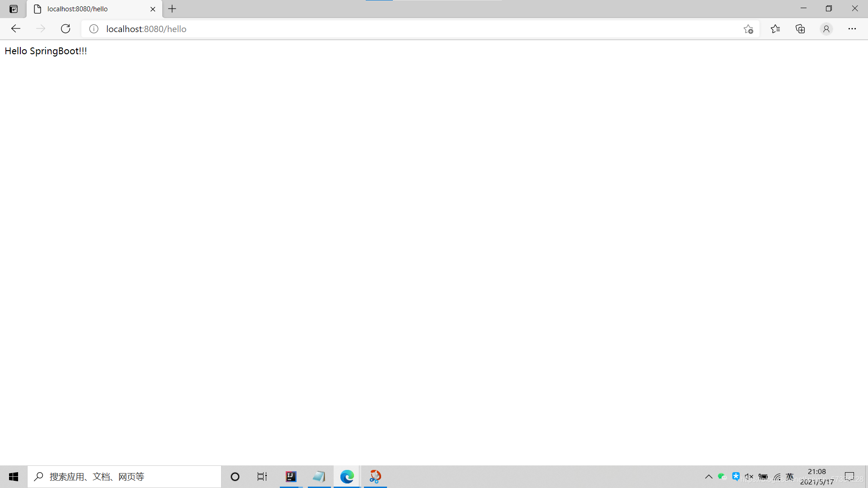Open the Windows Start menu
Viewport: 868px width, 488px height.
pyautogui.click(x=14, y=477)
